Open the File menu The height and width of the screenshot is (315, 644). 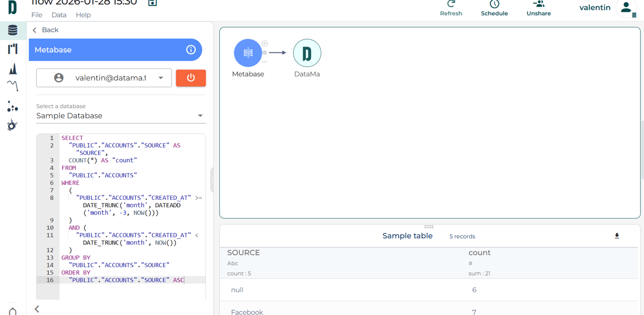[x=37, y=15]
